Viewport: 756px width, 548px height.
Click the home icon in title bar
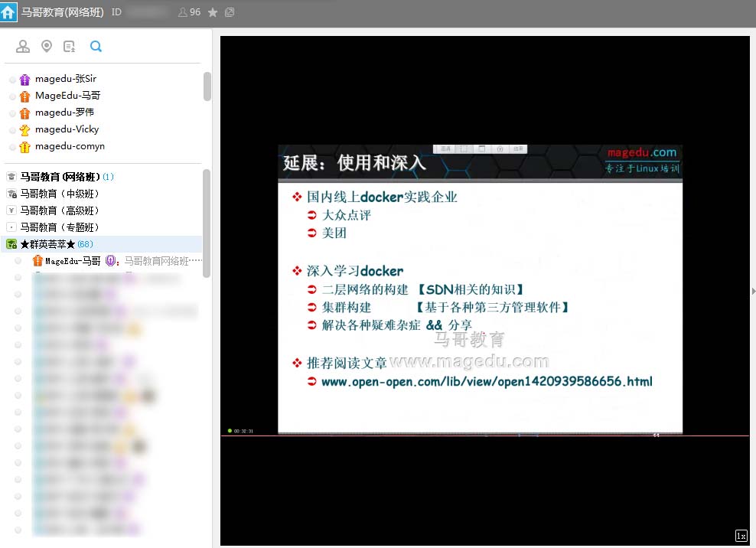point(8,12)
